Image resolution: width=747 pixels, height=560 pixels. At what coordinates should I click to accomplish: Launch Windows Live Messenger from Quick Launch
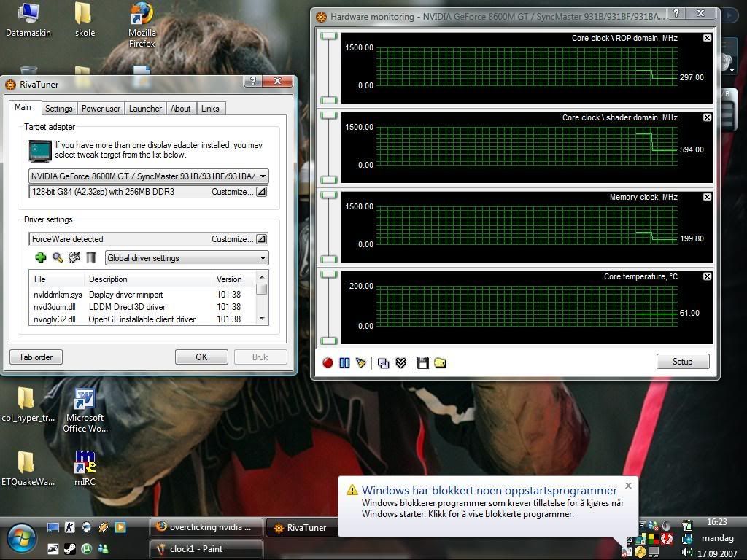pos(103,548)
